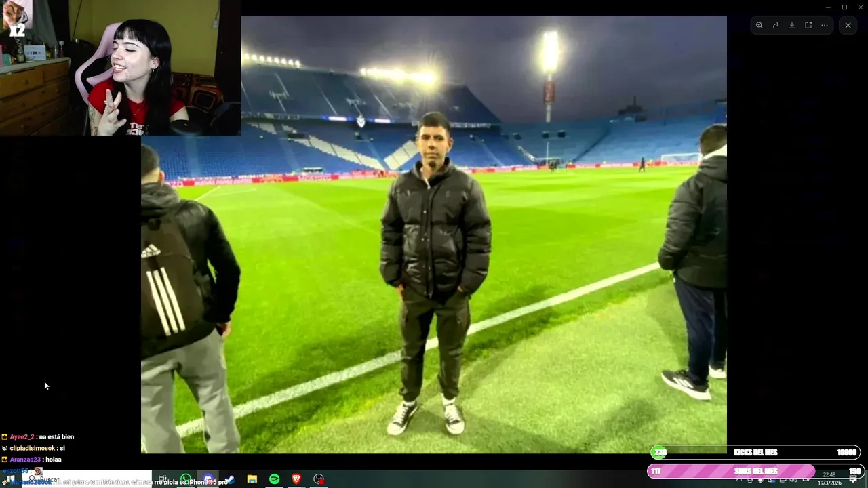
Task: Click the Task View taskbar icon
Action: click(x=163, y=479)
